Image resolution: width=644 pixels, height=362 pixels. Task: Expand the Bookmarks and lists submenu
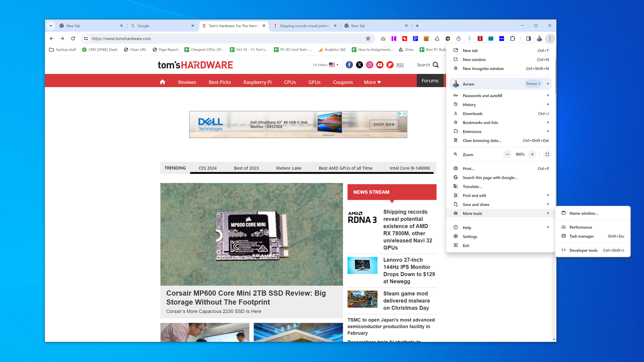tap(480, 122)
